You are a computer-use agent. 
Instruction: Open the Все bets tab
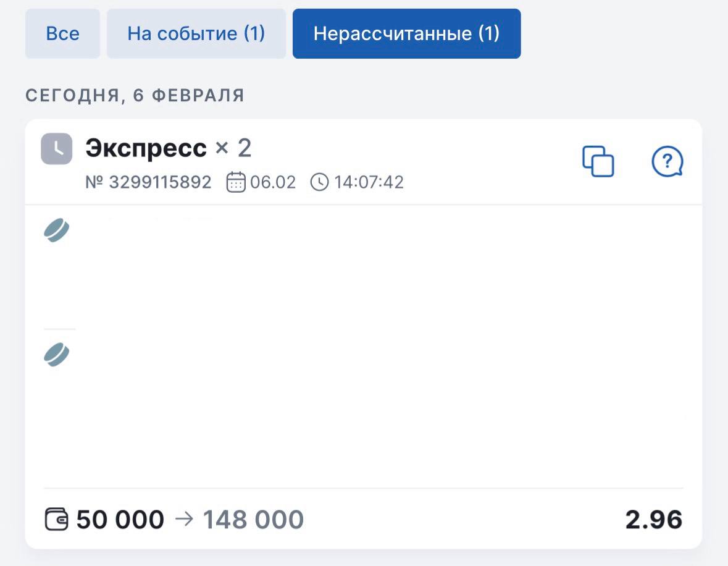(62, 33)
